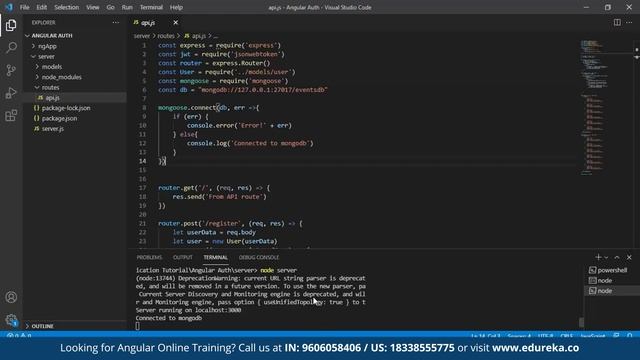
Task: Switch to the TERMINAL panel tab
Action: click(216, 257)
